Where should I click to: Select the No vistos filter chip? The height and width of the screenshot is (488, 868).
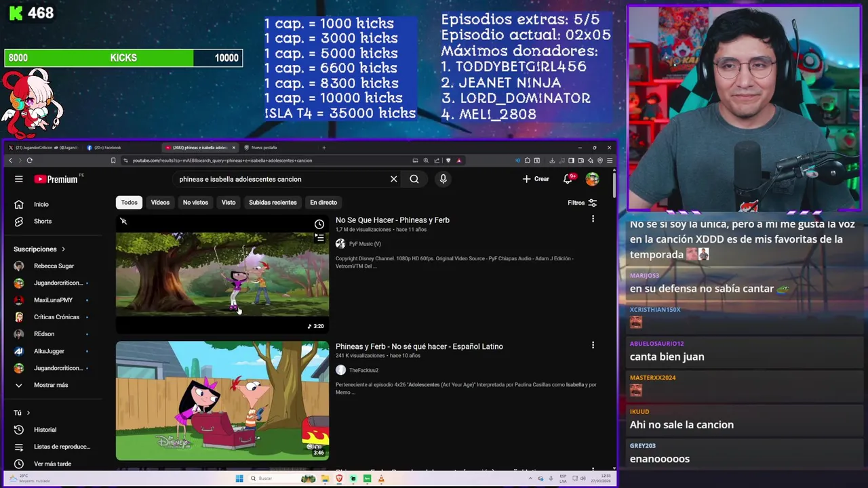coord(195,202)
